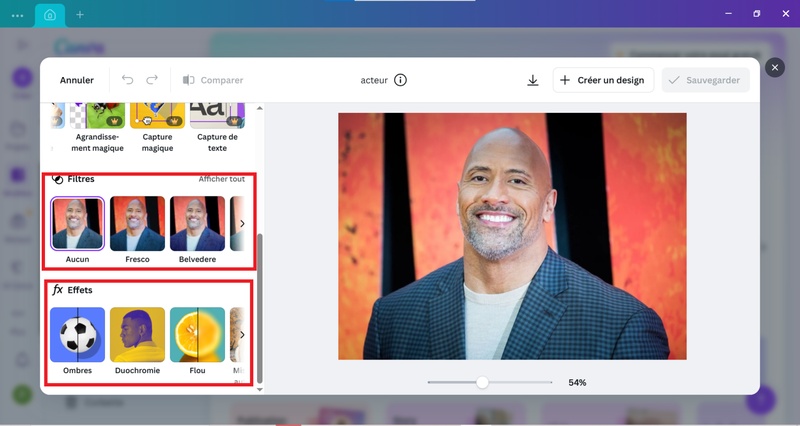Click Afficher tout for filters

tap(221, 179)
